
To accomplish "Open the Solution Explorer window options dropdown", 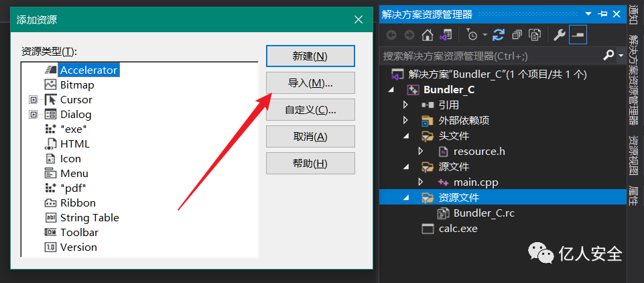I will [588, 13].
